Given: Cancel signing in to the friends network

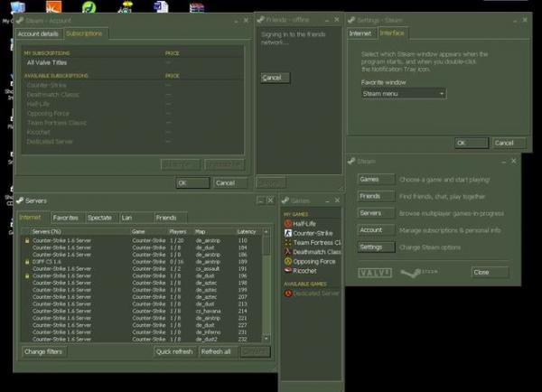Looking at the screenshot, I should point(271,78).
